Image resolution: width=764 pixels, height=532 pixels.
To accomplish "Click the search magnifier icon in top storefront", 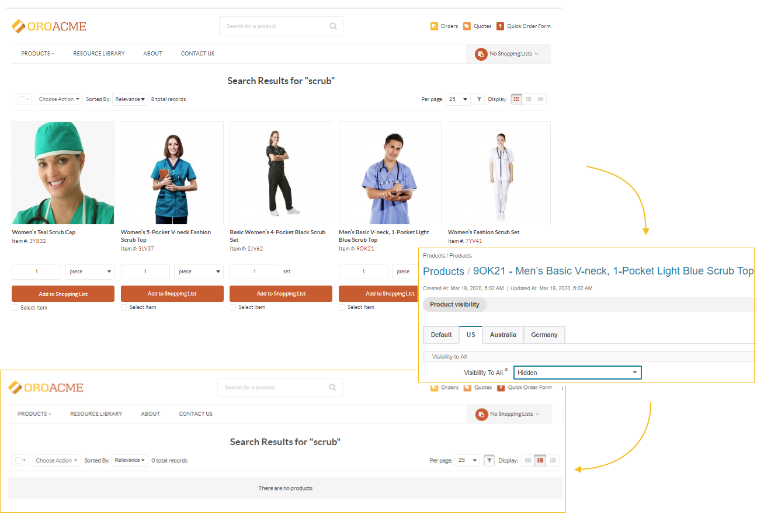I will click(333, 26).
